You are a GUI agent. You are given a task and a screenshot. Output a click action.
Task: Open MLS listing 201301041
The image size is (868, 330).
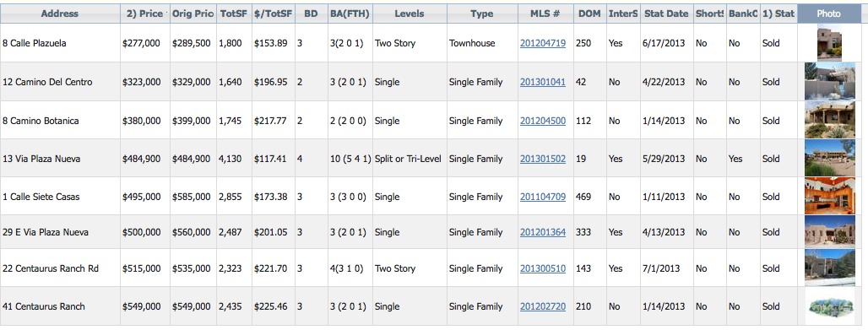542,82
